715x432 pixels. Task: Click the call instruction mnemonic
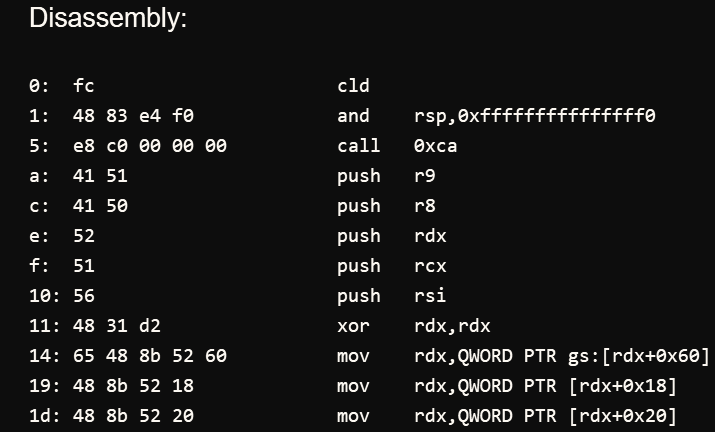tap(359, 146)
